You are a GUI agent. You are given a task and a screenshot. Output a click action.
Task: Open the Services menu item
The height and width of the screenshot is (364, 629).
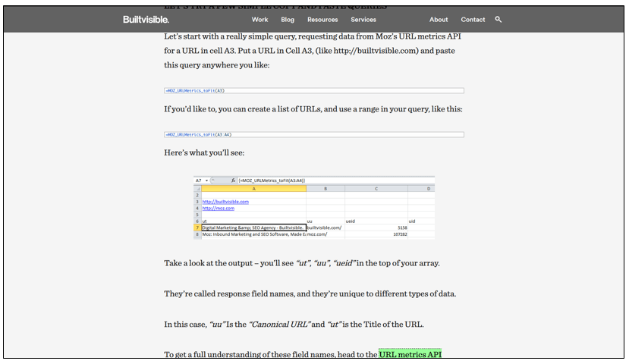click(363, 19)
